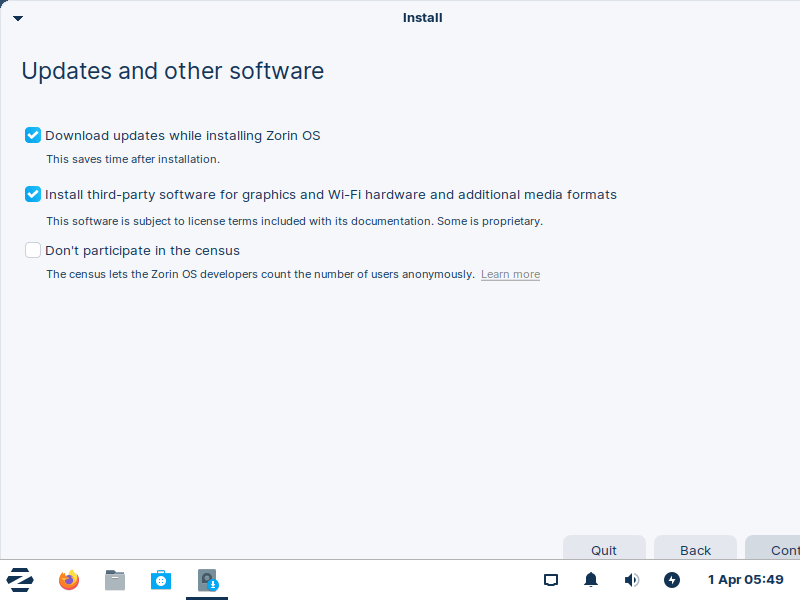Uncheck Download updates while installing Zorin OS
Image resolution: width=800 pixels, height=600 pixels.
click(x=33, y=135)
